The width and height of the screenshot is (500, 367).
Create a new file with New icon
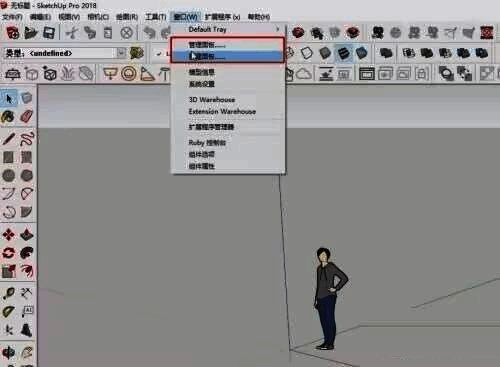tap(13, 33)
